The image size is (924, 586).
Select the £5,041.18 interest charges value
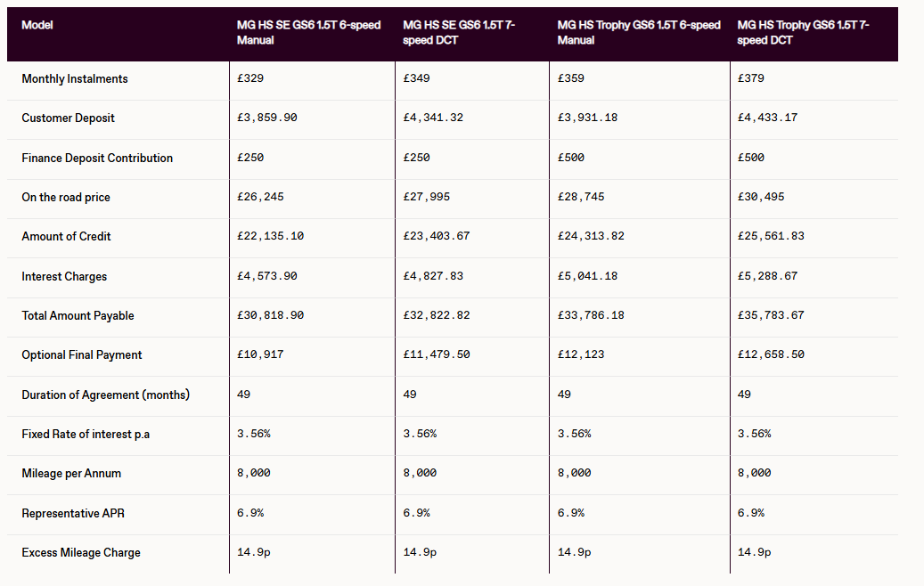[x=587, y=276]
